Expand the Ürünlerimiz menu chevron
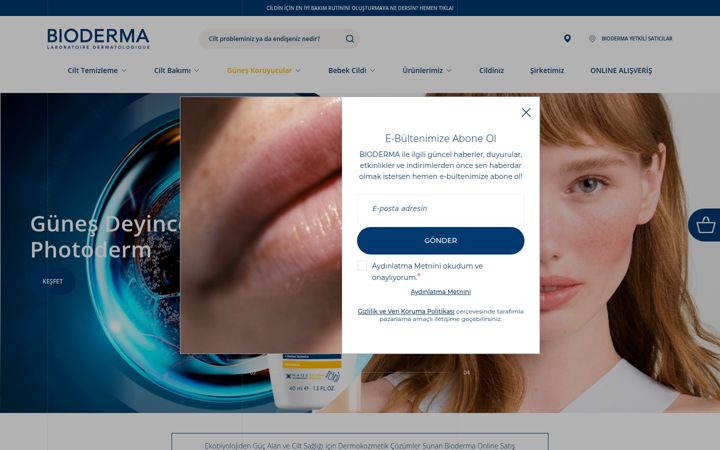 point(449,71)
